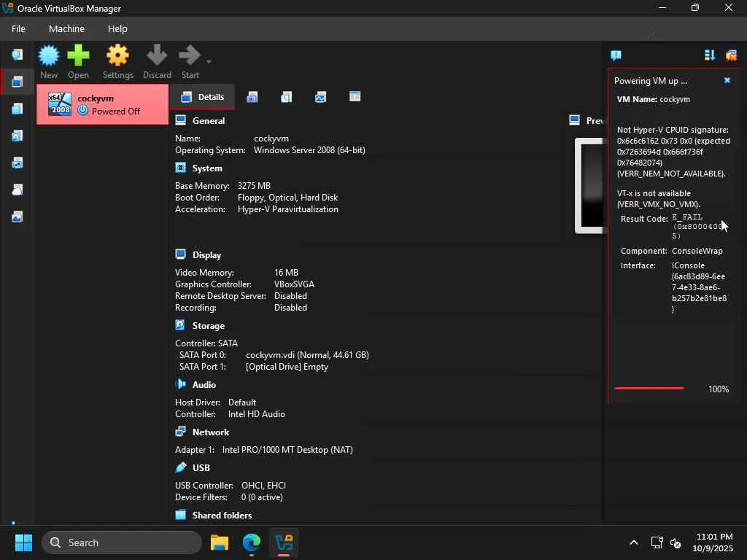
Task: Click the VBoxSVGA graphics controller value
Action: tap(294, 284)
